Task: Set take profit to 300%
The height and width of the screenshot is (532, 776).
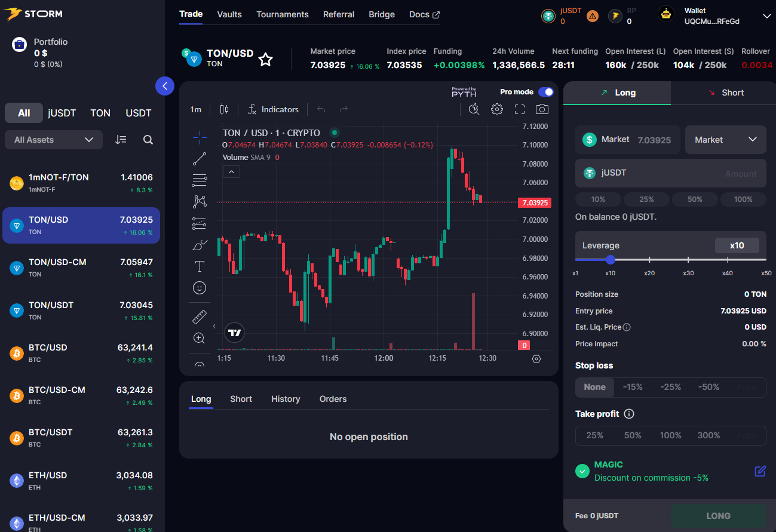Action: 708,435
